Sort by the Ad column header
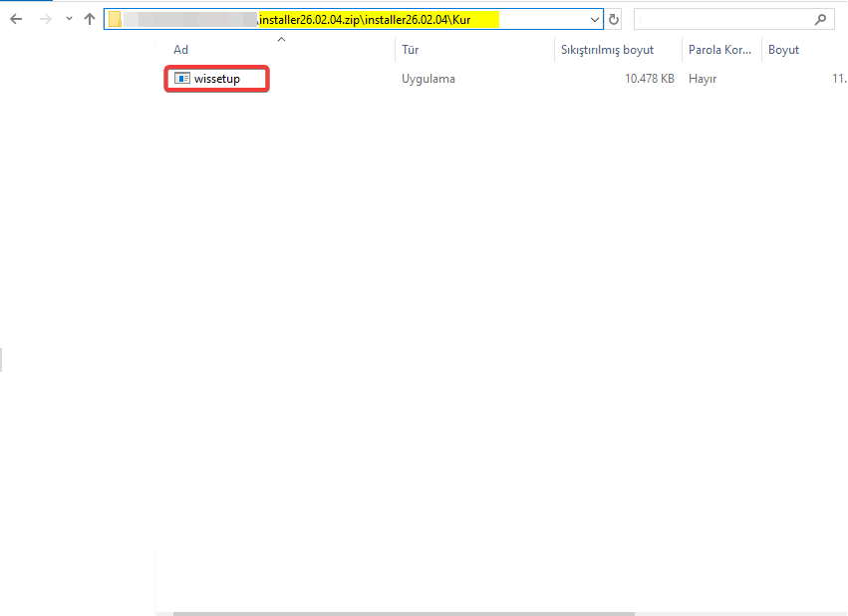This screenshot has height=616, width=848. [x=181, y=50]
